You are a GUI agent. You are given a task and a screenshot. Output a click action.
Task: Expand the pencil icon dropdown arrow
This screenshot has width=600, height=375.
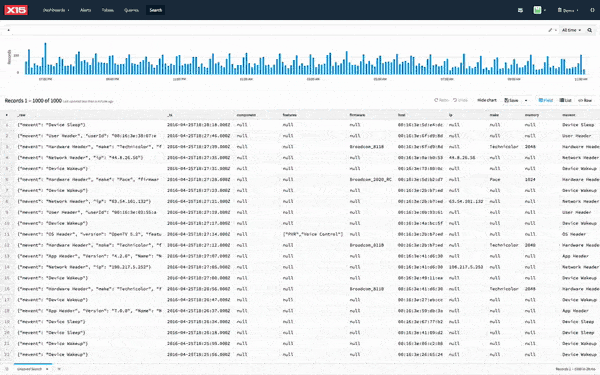(x=556, y=30)
